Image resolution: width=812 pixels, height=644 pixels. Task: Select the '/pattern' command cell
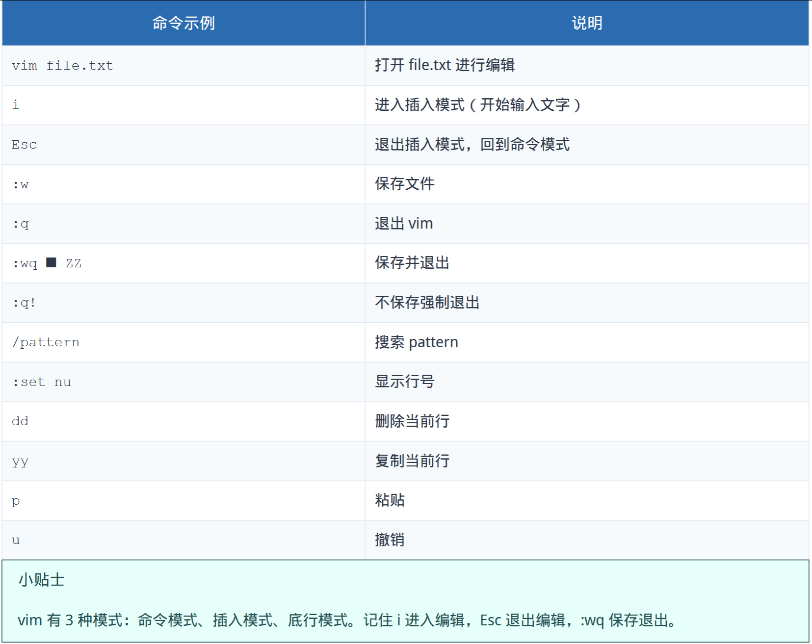[x=183, y=342]
